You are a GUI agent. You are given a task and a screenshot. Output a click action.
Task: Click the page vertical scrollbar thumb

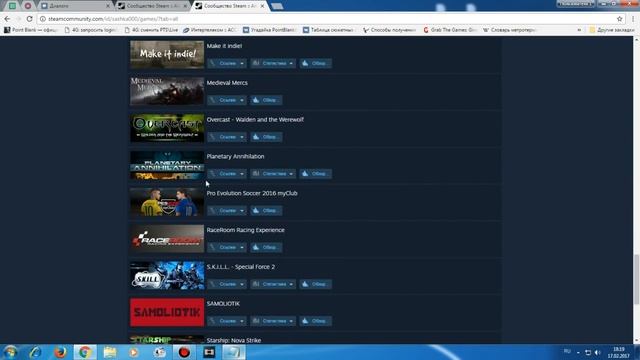click(x=636, y=280)
